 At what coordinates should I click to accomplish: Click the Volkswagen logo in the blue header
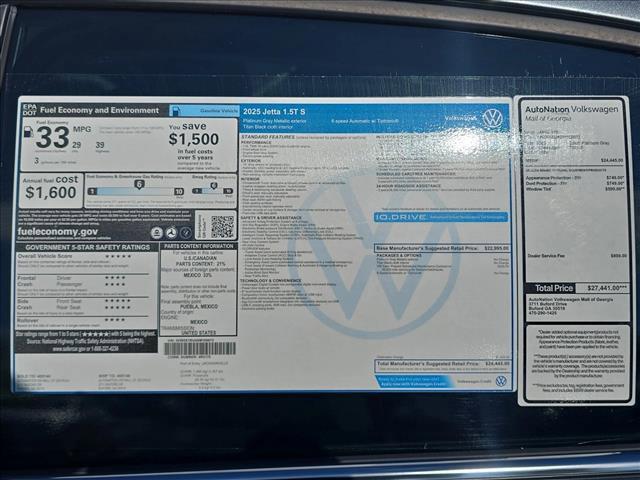click(492, 118)
